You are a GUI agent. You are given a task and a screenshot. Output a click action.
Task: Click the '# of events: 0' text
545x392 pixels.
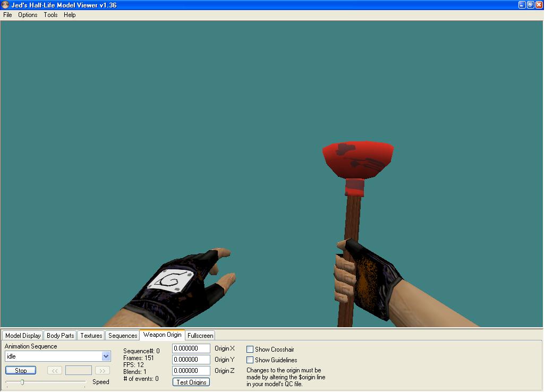[141, 379]
